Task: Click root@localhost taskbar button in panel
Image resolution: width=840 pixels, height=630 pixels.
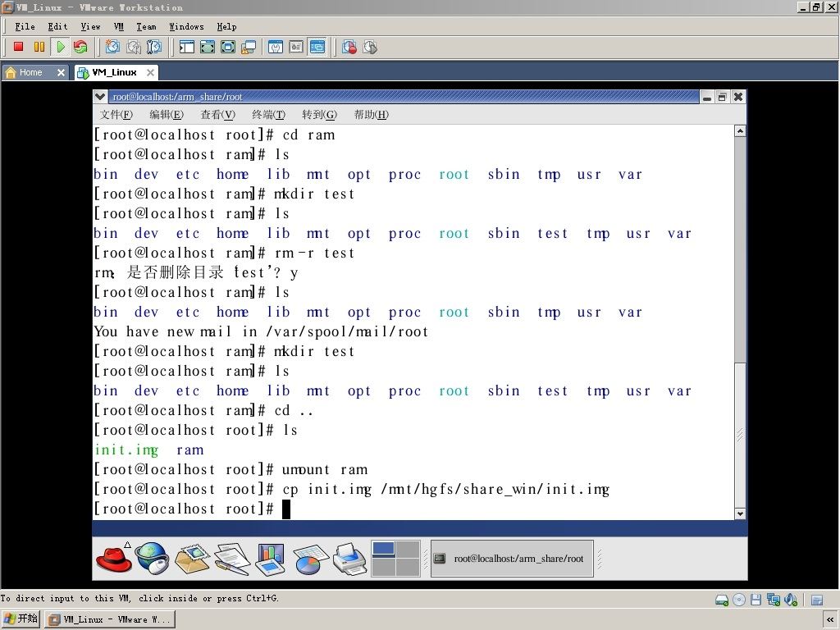Action: [x=512, y=558]
